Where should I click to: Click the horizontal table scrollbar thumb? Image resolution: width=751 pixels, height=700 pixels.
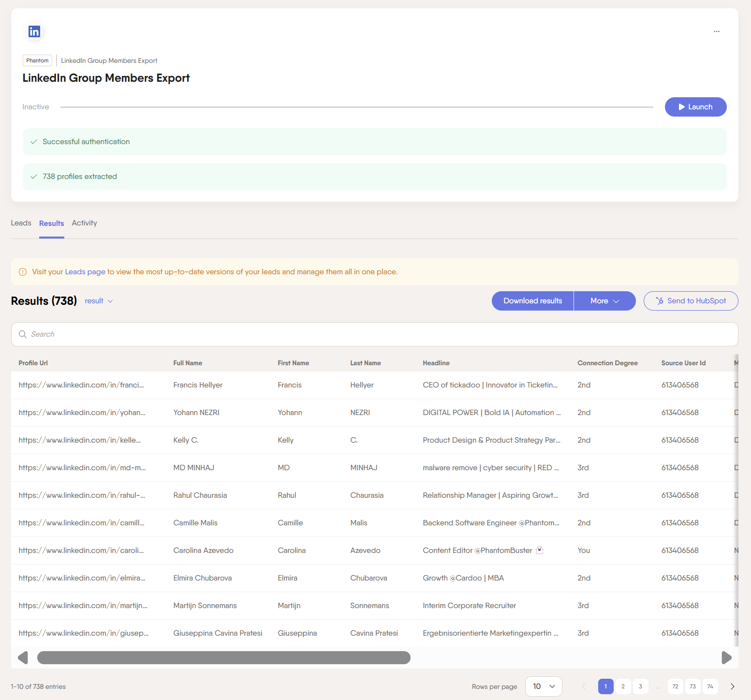pos(223,658)
